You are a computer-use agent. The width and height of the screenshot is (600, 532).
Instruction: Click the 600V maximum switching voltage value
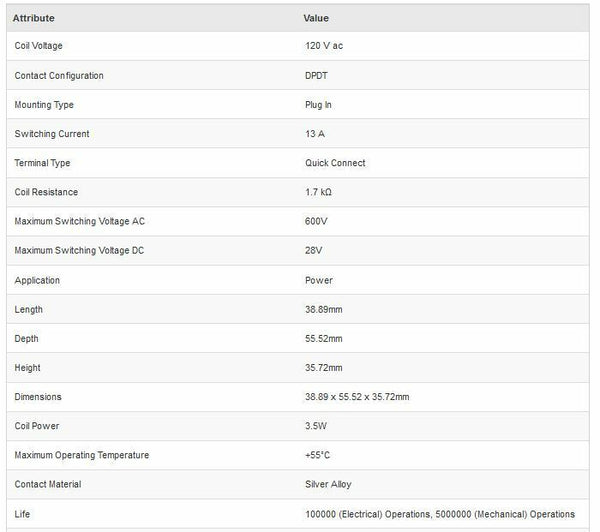point(316,221)
